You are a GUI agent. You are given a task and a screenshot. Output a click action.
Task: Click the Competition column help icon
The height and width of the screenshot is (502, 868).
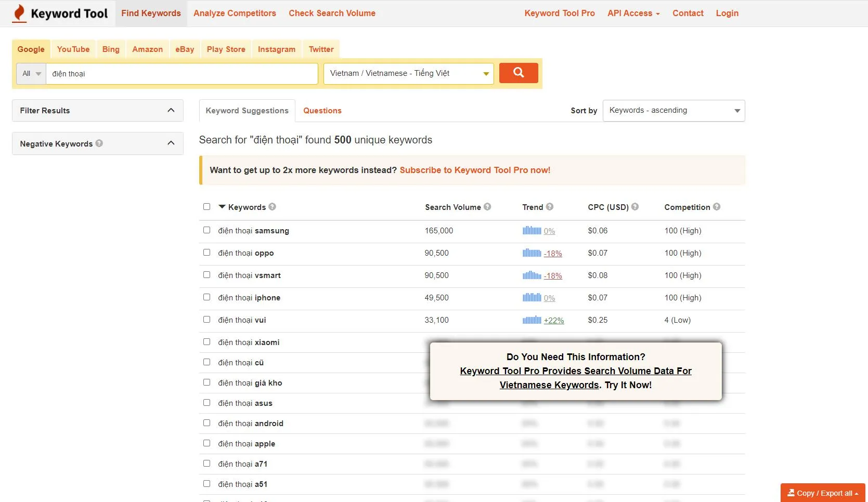click(x=717, y=207)
